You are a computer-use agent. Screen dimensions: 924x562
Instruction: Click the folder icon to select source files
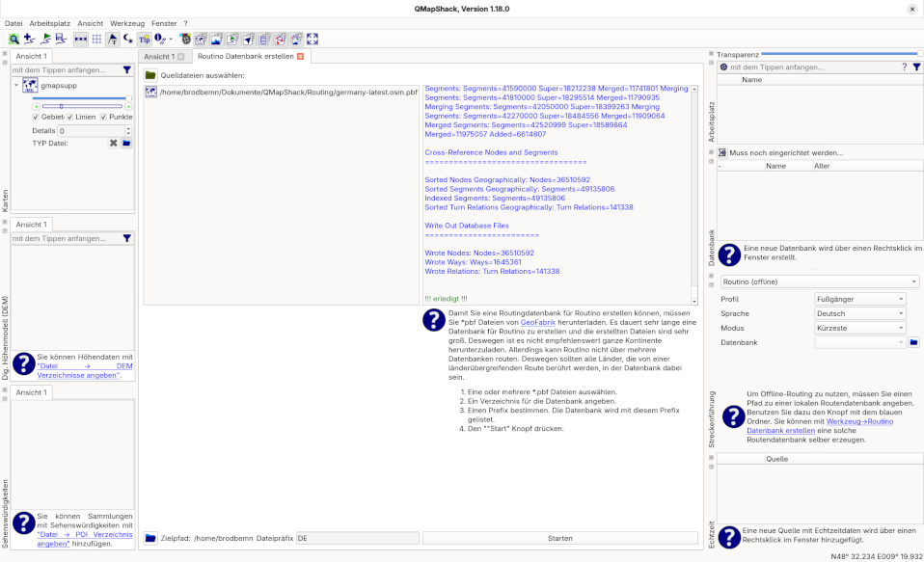[x=150, y=75]
